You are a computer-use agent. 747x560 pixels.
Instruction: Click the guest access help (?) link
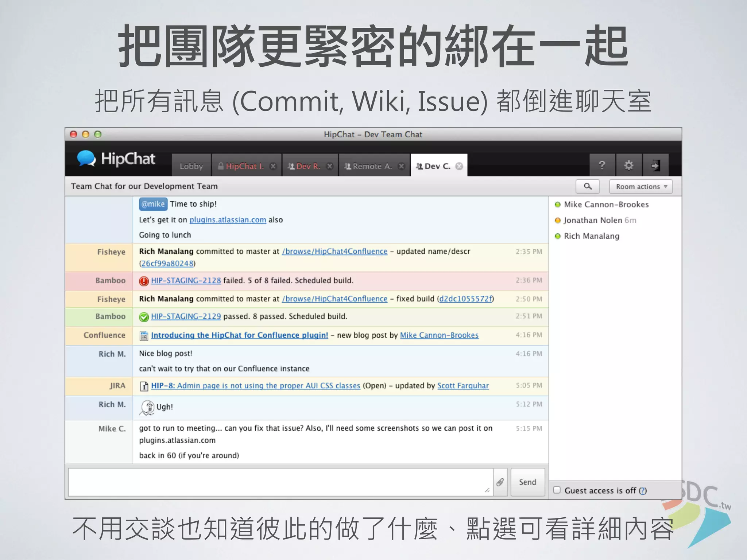[x=643, y=491]
